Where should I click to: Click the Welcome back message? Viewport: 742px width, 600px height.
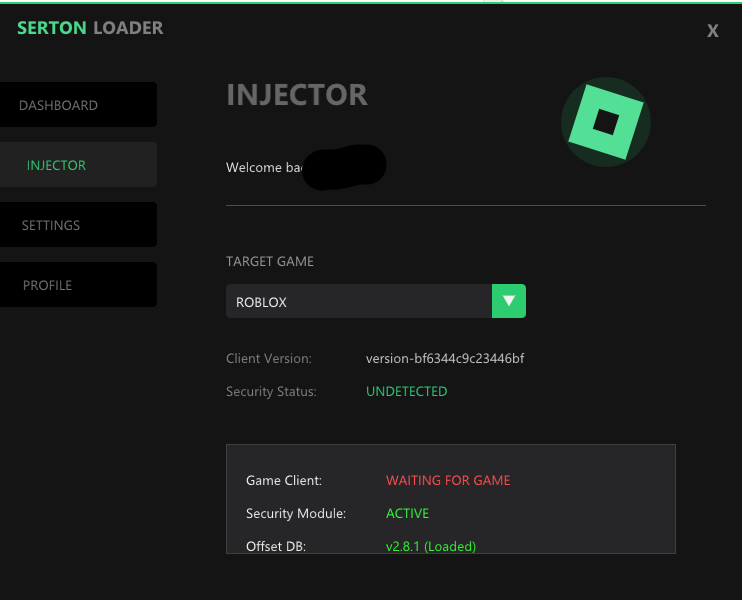264,168
